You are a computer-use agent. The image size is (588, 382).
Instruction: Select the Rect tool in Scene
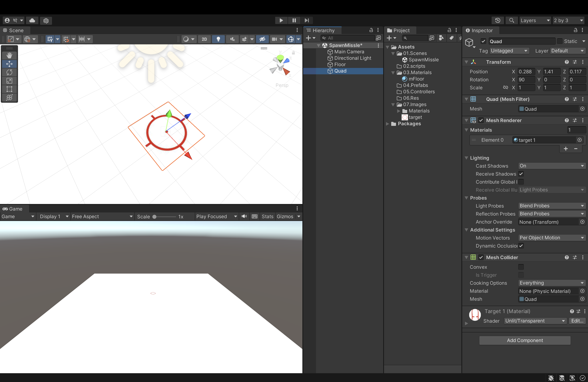point(9,89)
